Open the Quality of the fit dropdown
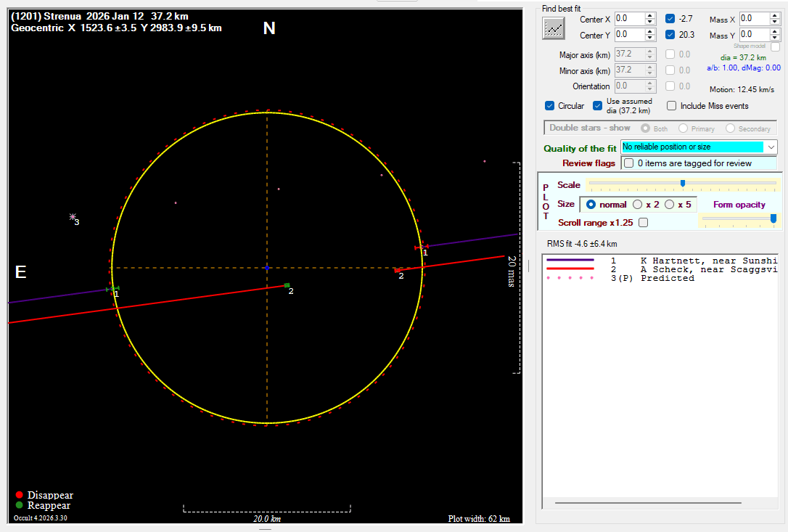The image size is (788, 532). click(x=771, y=147)
